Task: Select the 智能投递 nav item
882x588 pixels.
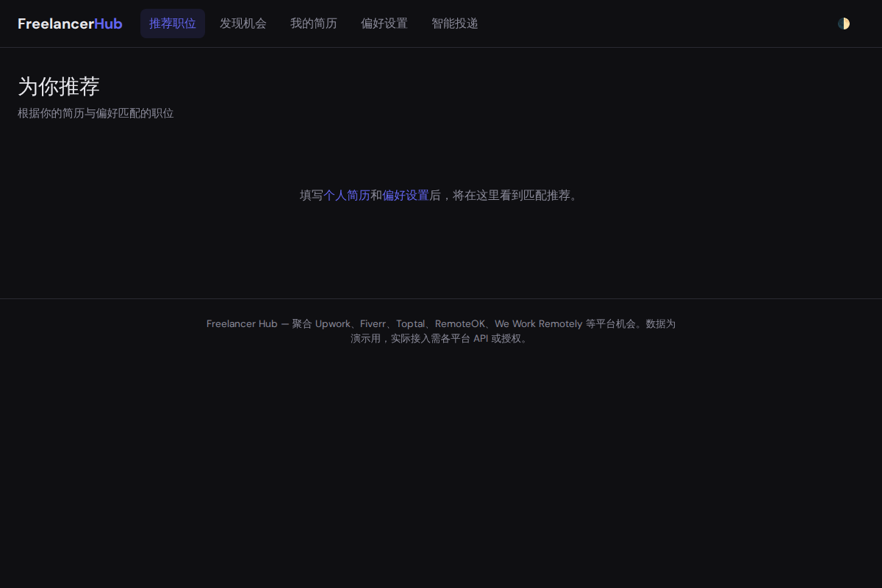Action: click(455, 24)
